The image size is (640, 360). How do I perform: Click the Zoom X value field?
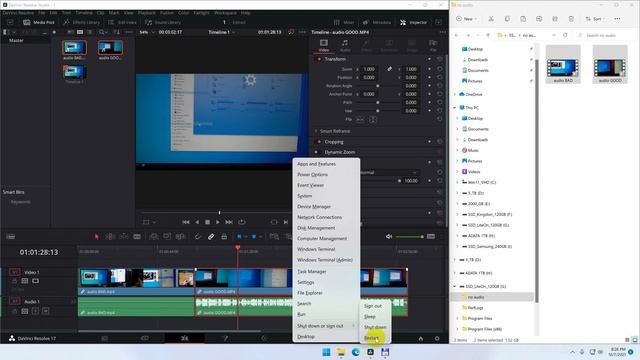pos(369,69)
